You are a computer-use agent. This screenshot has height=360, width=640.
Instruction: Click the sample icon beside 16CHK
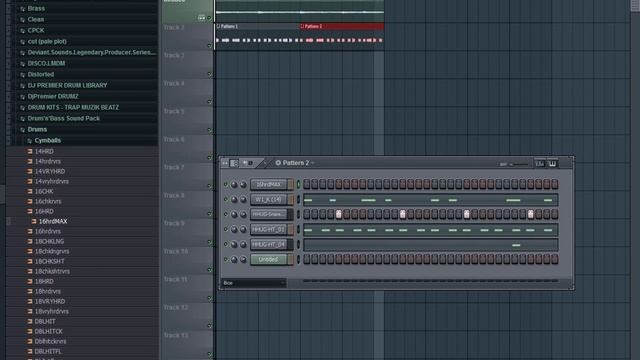pos(30,191)
